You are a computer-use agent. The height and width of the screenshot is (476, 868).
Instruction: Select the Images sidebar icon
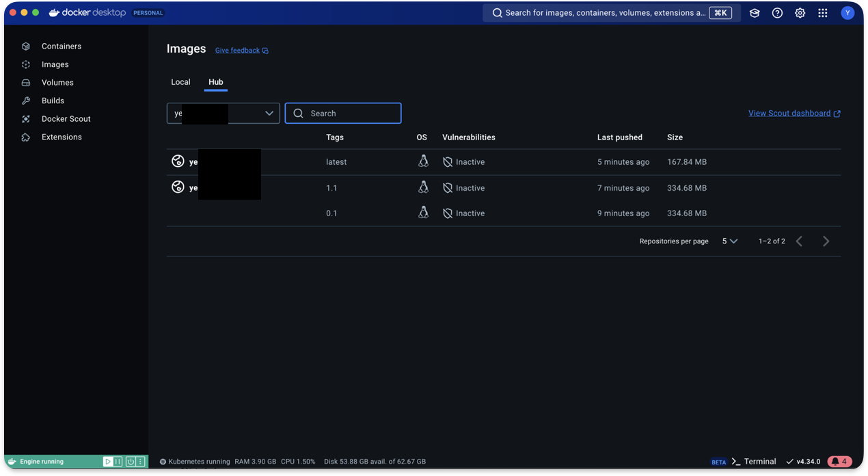(x=26, y=64)
